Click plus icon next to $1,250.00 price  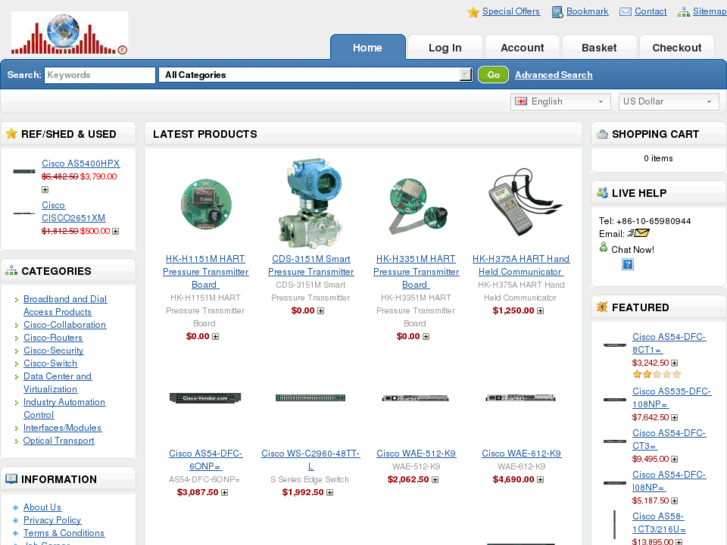(540, 311)
